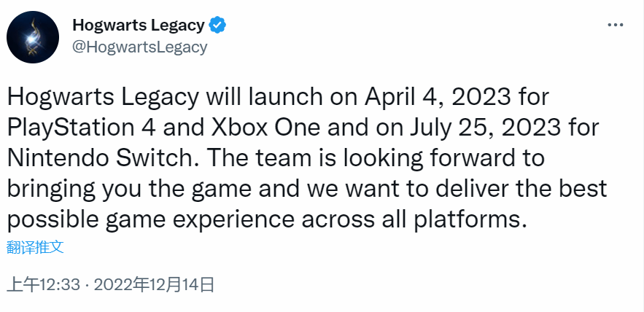Click the glowing emblem inside the avatar
The width and height of the screenshot is (644, 312).
coord(32,38)
